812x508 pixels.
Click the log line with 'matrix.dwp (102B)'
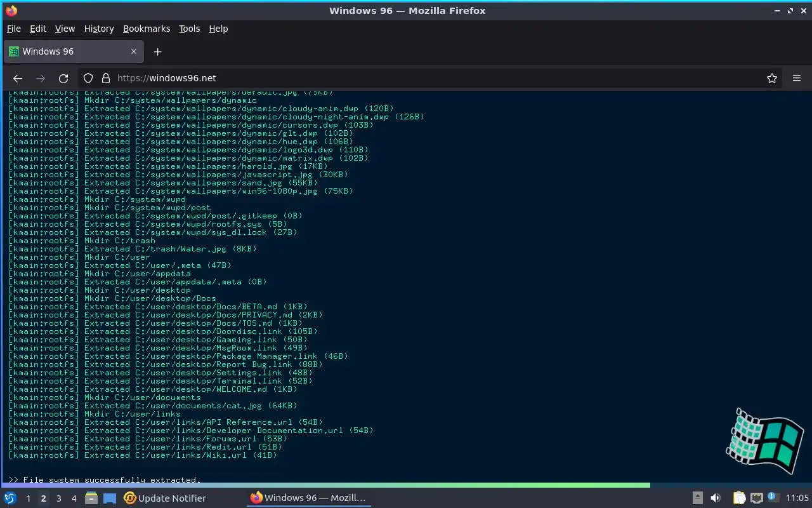[188, 158]
